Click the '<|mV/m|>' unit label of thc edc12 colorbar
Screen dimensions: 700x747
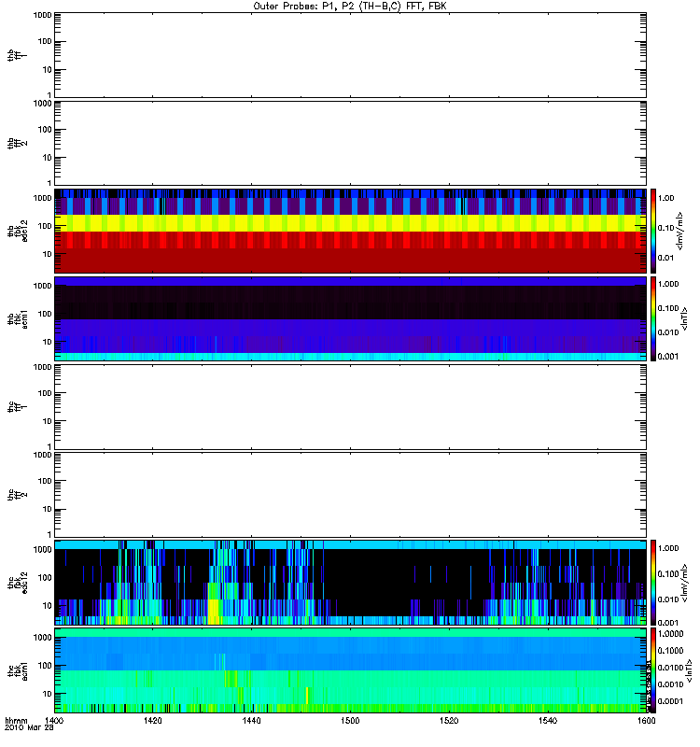coord(684,583)
